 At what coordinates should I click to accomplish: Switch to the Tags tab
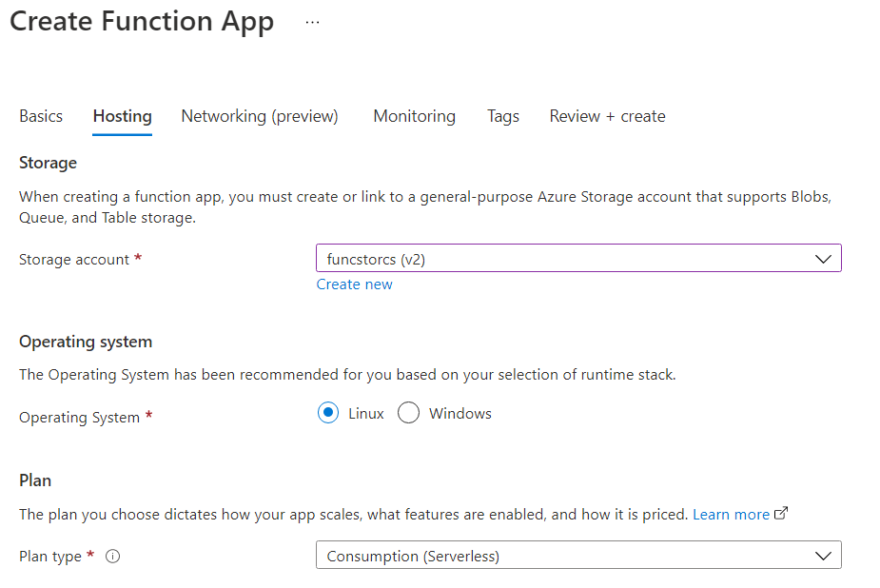(503, 116)
